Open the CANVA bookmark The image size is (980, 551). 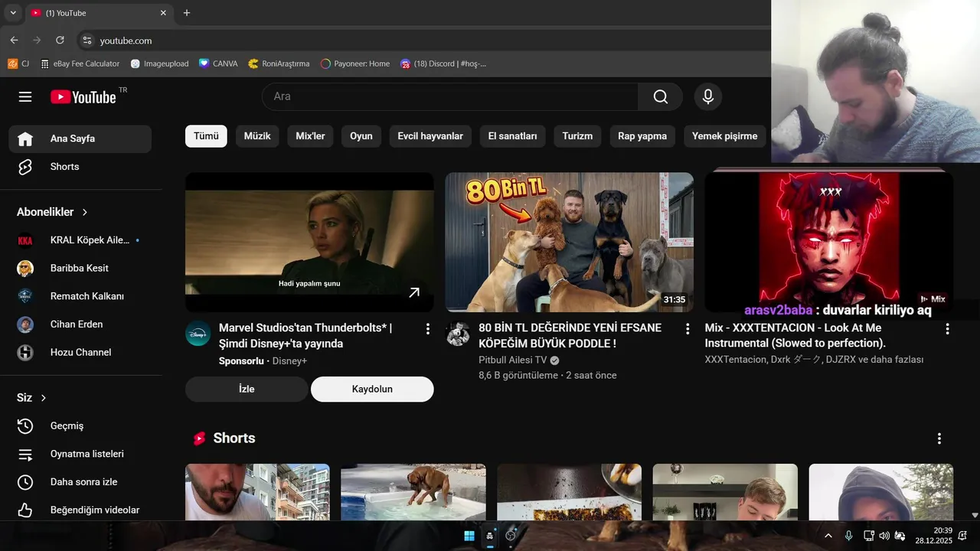[218, 64]
